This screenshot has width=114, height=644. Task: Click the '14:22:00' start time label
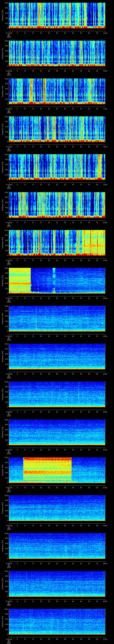pos(9,336)
